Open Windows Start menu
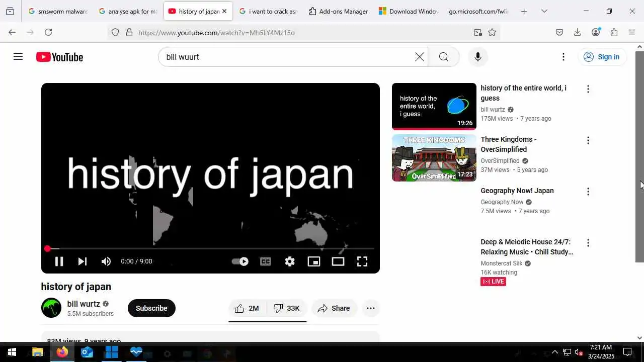Screen dimensions: 644x362 tap(12, 352)
